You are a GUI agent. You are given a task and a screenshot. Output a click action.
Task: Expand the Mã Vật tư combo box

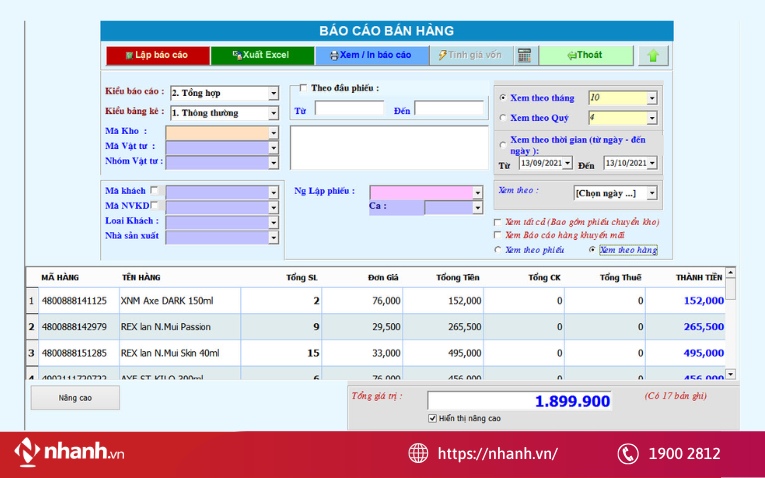(x=273, y=147)
